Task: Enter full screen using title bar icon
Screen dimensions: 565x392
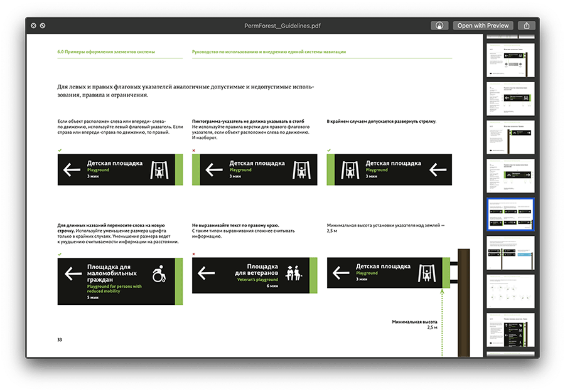Action: click(42, 26)
